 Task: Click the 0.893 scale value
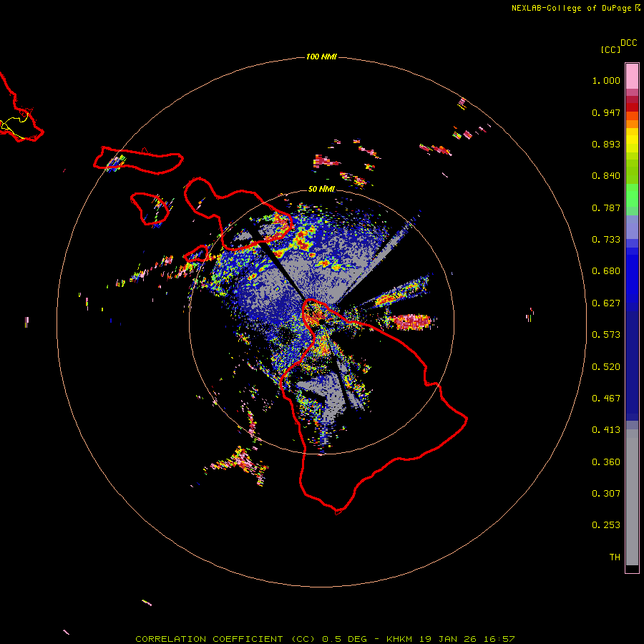(x=606, y=144)
